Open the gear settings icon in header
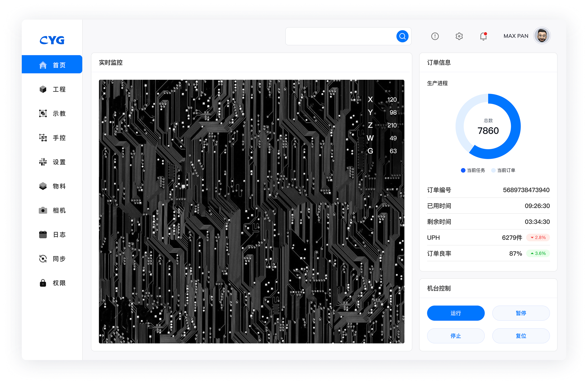Screen dimensions: 588x384 459,36
